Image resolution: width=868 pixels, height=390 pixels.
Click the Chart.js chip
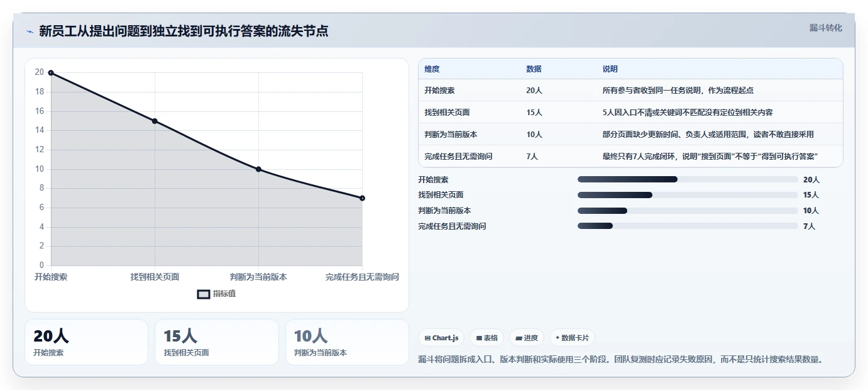[x=441, y=338]
